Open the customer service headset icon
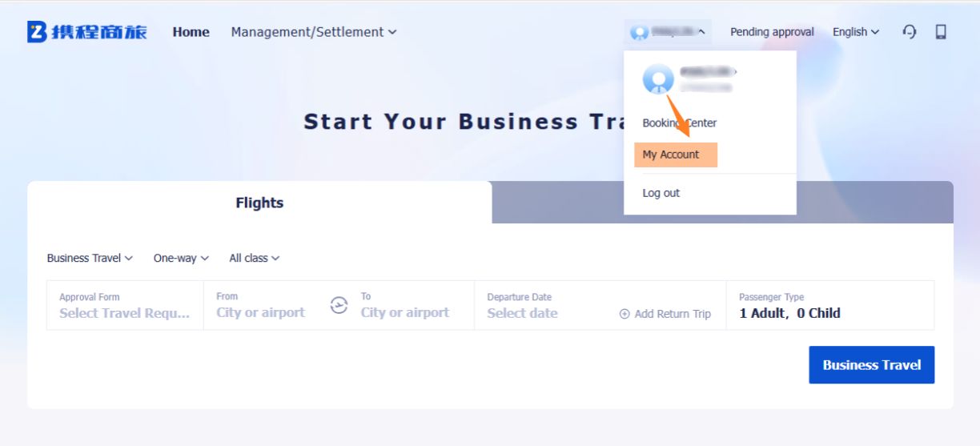980x446 pixels. (910, 32)
